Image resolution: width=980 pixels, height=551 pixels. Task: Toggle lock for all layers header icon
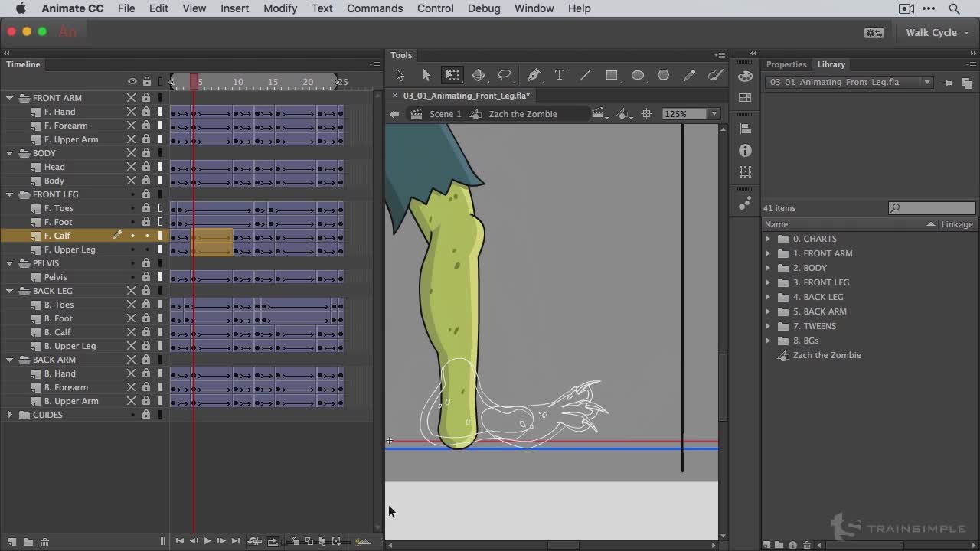point(146,81)
